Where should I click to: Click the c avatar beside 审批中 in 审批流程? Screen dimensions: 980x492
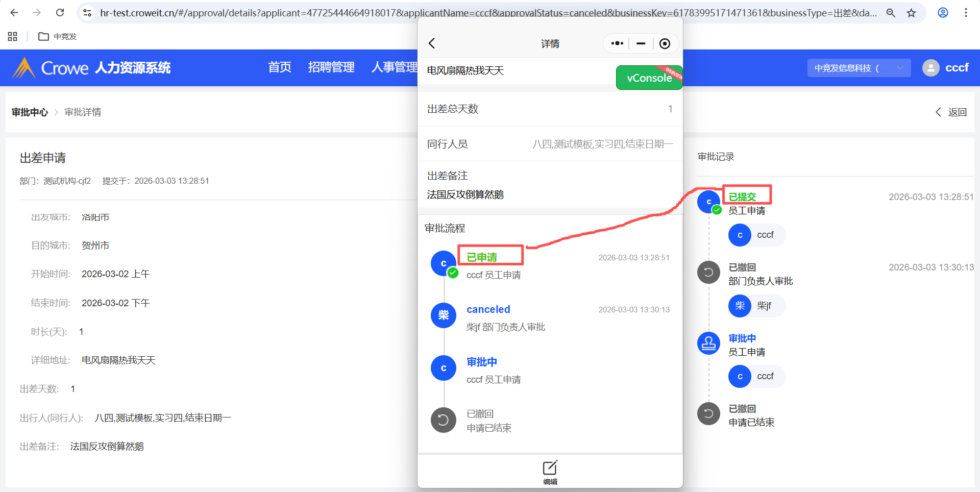[444, 368]
